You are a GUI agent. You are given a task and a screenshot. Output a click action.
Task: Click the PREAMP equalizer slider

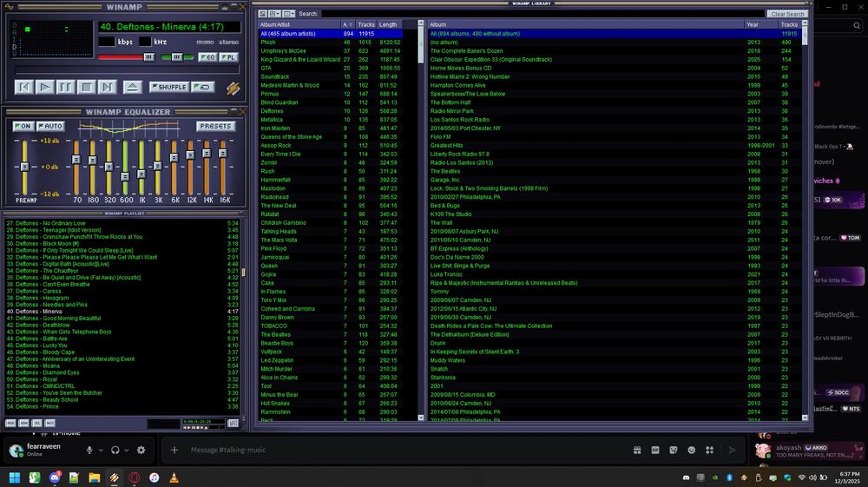click(24, 166)
